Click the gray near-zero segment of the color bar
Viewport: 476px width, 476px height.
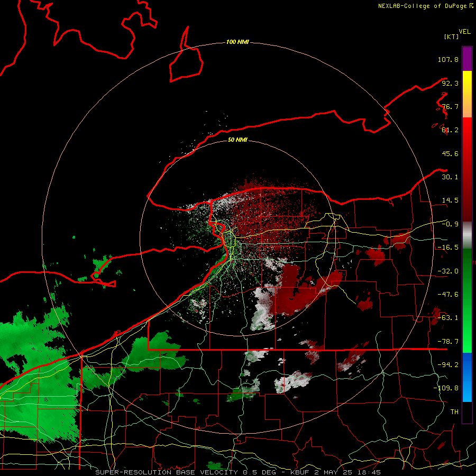point(467,235)
